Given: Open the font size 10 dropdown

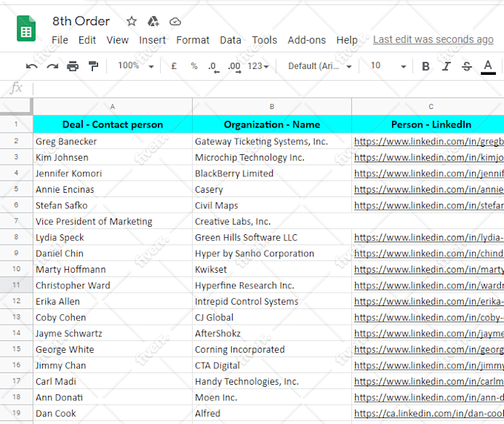Looking at the screenshot, I should pyautogui.click(x=388, y=66).
